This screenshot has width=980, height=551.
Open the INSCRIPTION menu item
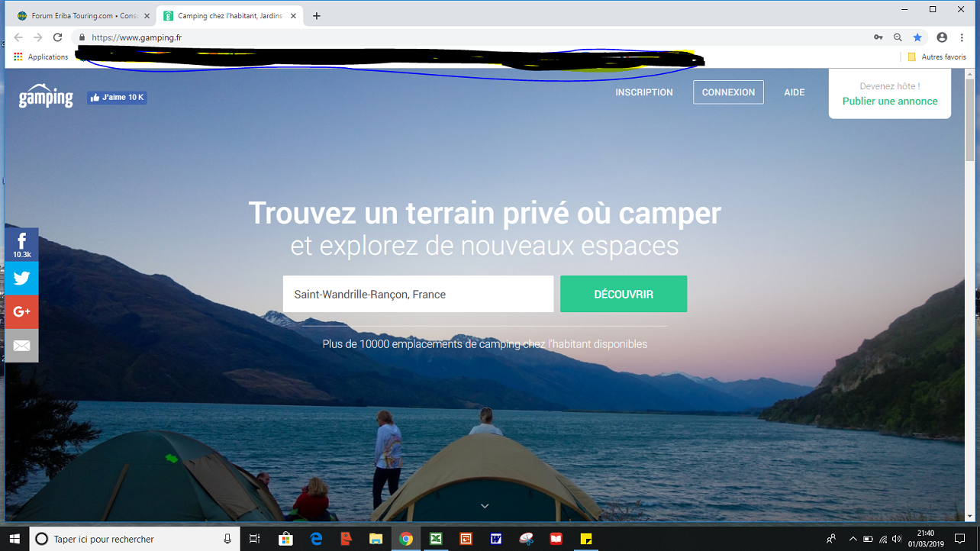pyautogui.click(x=644, y=92)
